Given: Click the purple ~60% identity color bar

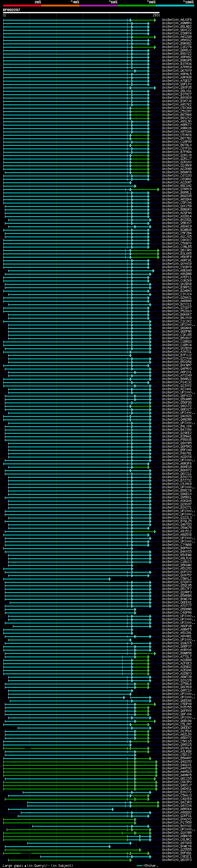Looking at the screenshot, I should (x=99, y=6).
